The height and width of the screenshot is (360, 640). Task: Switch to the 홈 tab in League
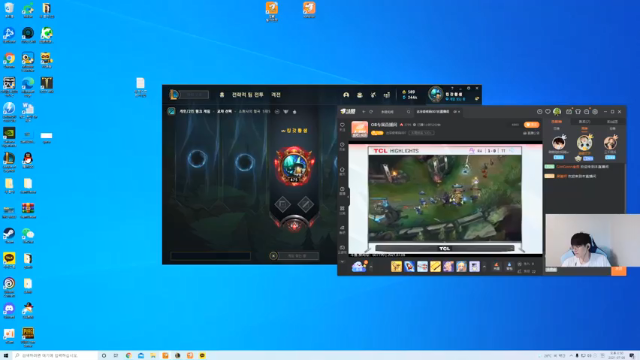[x=222, y=95]
